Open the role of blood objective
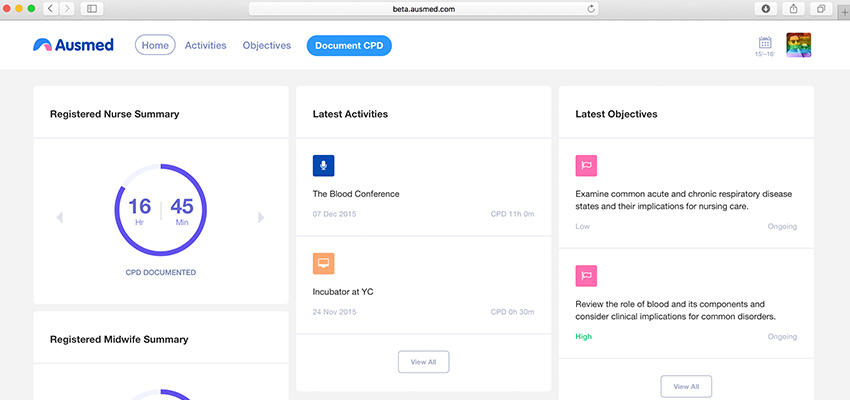The image size is (850, 400). (677, 310)
